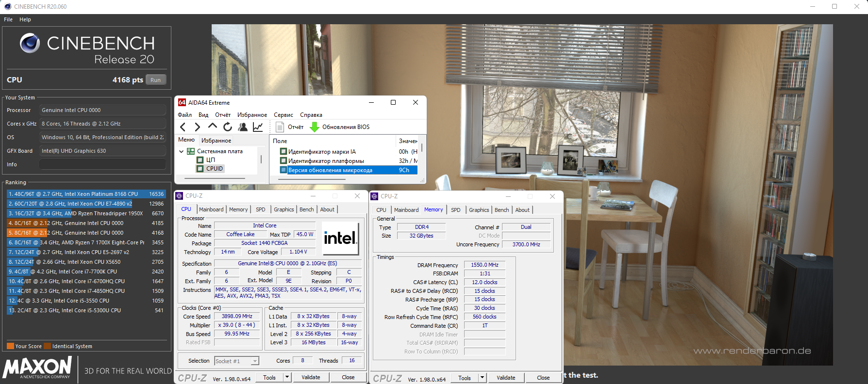Viewport: 868px width, 384px height.
Task: Select the Intel Core i7-7700K ranking row
Action: tap(86, 272)
